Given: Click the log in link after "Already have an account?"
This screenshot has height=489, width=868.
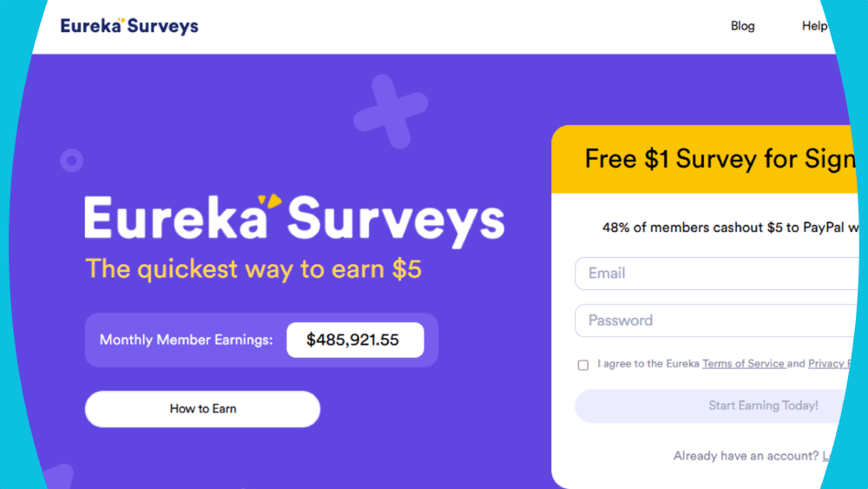Looking at the screenshot, I should 828,456.
